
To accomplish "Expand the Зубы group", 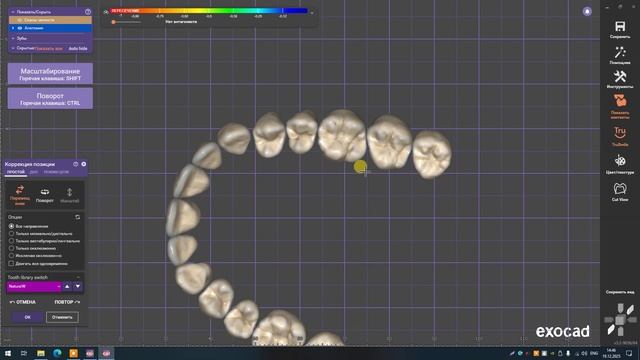I will 13,38.
